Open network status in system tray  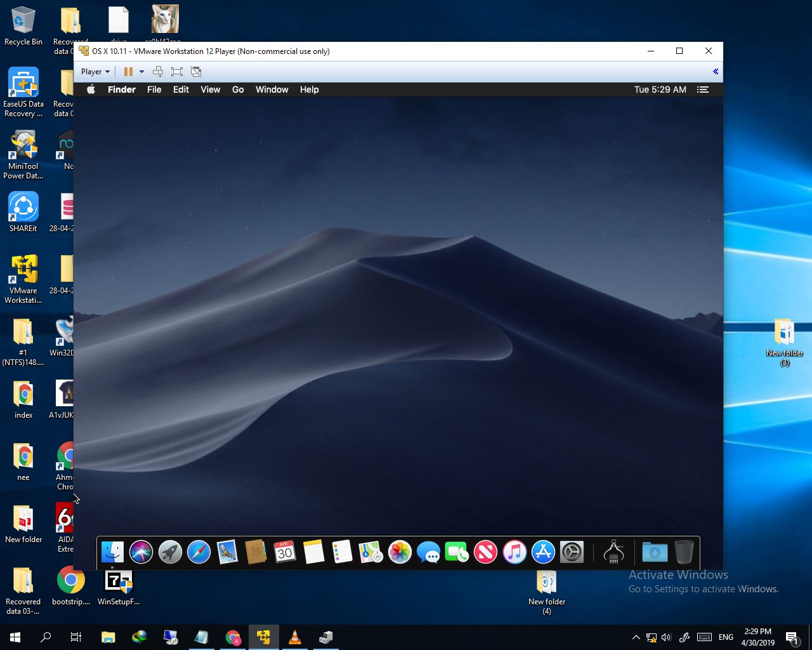point(651,637)
